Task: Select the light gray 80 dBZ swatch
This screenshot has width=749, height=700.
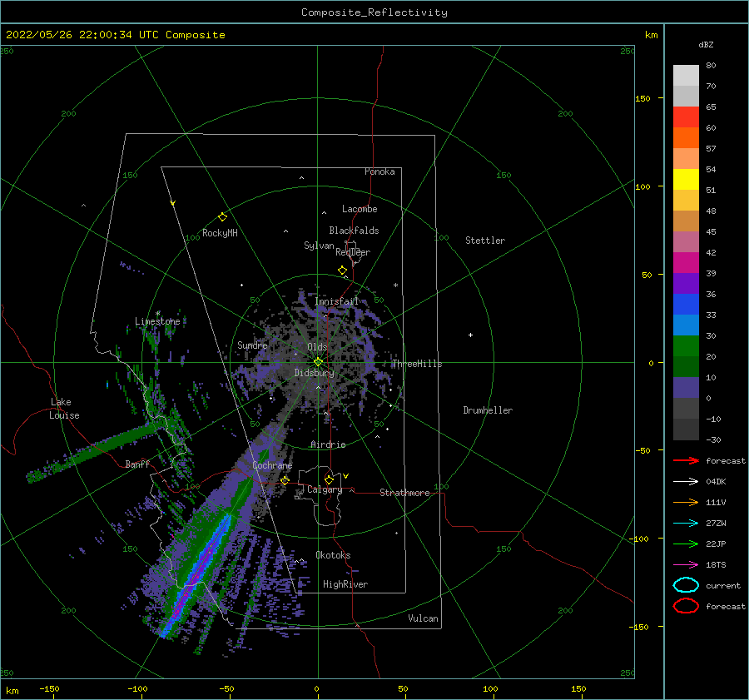Action: coord(686,75)
